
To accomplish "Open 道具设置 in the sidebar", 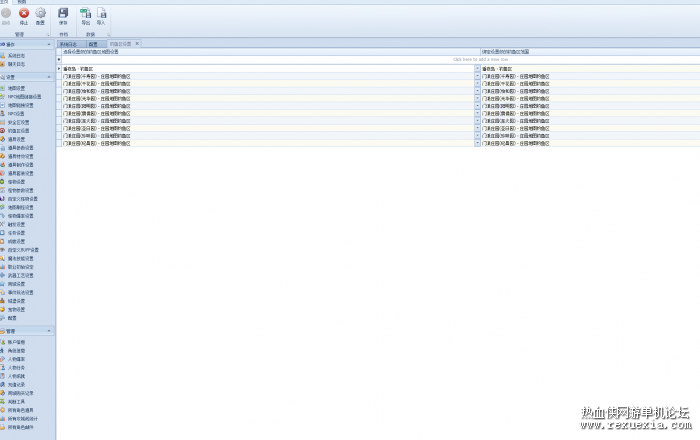I will [x=16, y=139].
